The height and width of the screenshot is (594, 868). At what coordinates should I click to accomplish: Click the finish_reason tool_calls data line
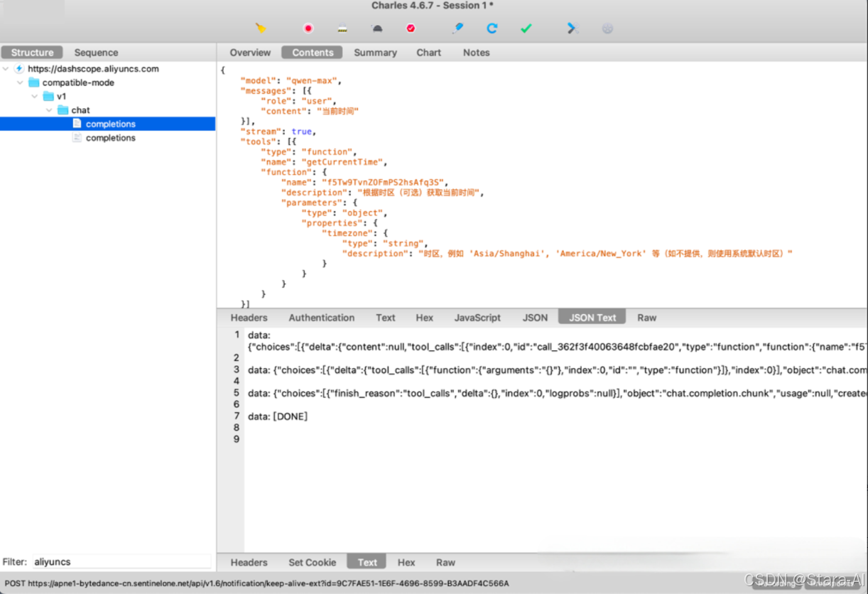click(558, 393)
